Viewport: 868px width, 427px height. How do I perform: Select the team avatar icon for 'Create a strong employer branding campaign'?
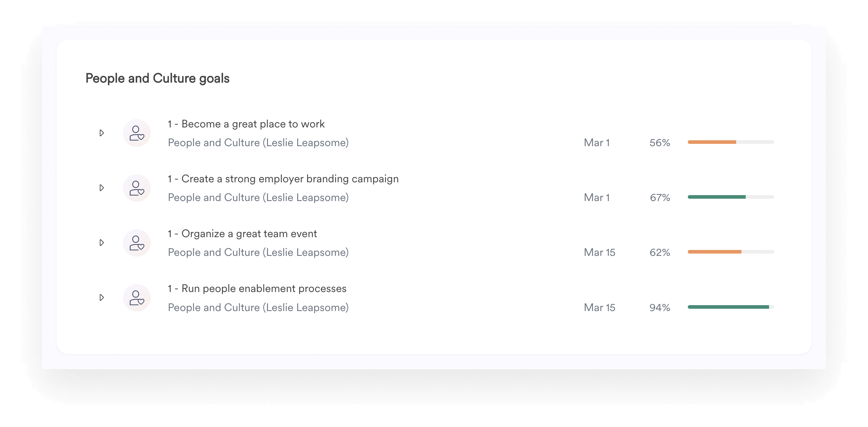136,188
